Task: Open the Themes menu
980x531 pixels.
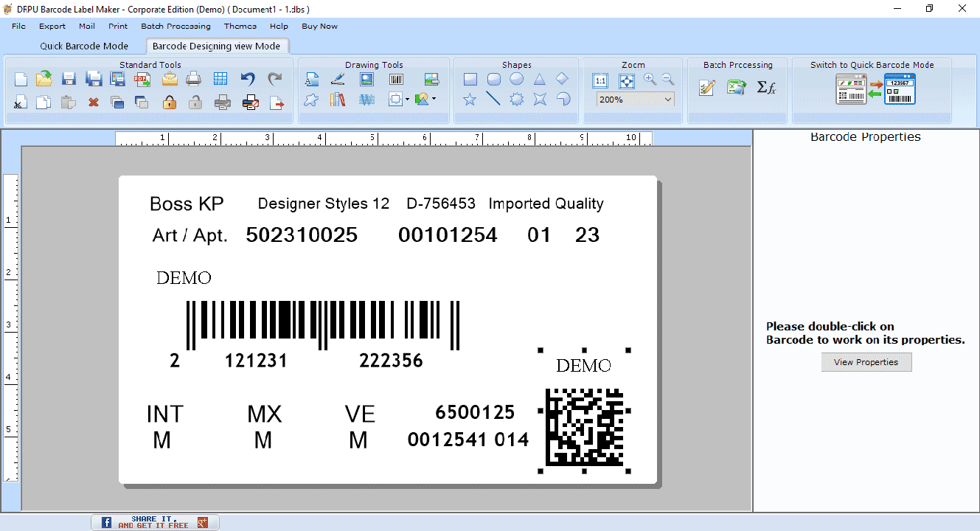Action: pos(240,26)
